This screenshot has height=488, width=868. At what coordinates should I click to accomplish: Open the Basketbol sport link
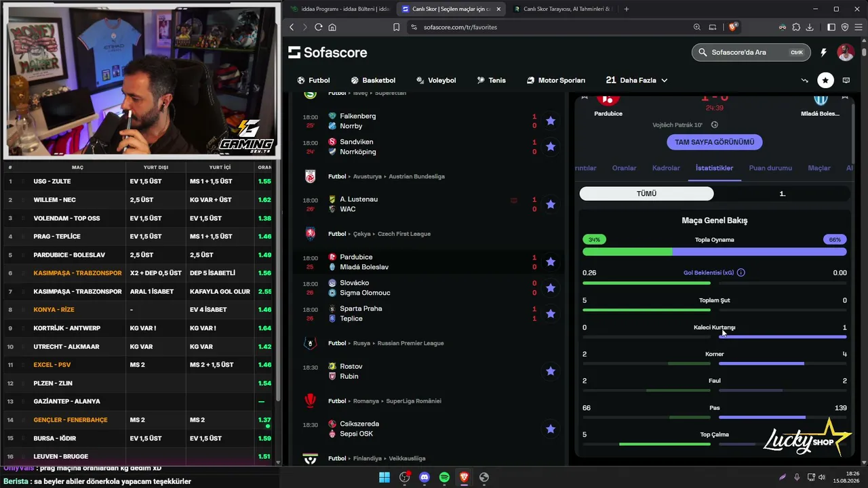tap(373, 80)
